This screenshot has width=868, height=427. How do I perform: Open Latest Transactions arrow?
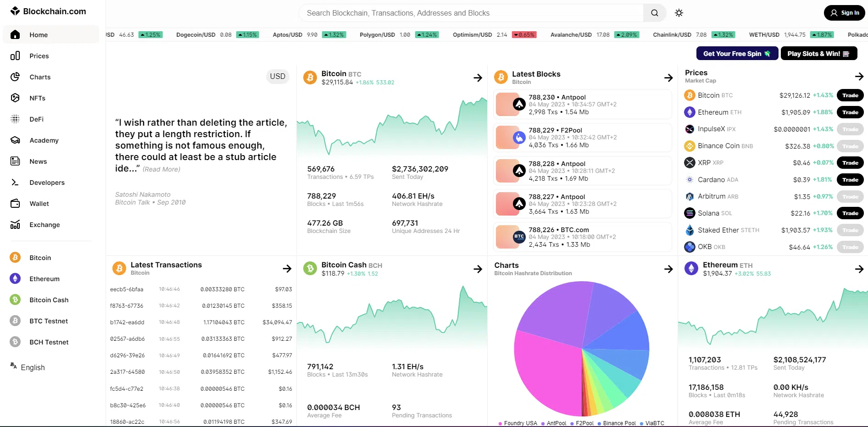tap(287, 269)
